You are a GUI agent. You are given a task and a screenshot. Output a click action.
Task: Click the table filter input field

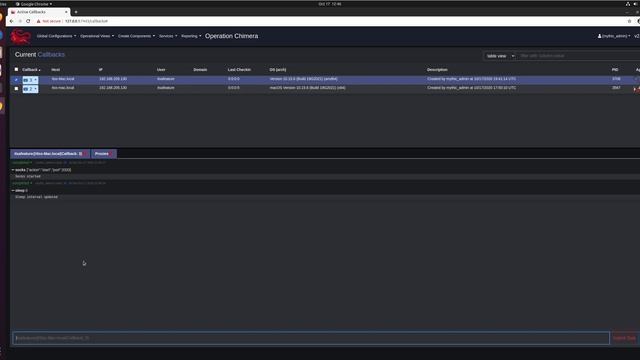[x=578, y=56]
